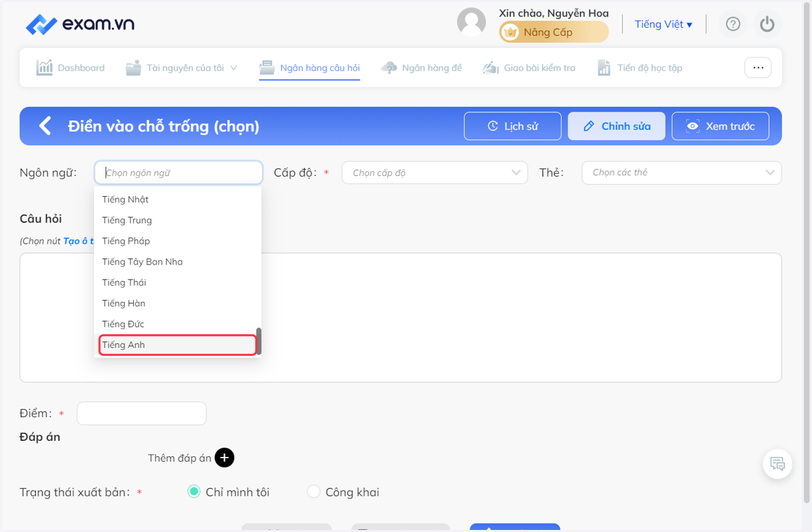Choose Tiếng Pháp from language list
812x532 pixels.
coord(178,241)
